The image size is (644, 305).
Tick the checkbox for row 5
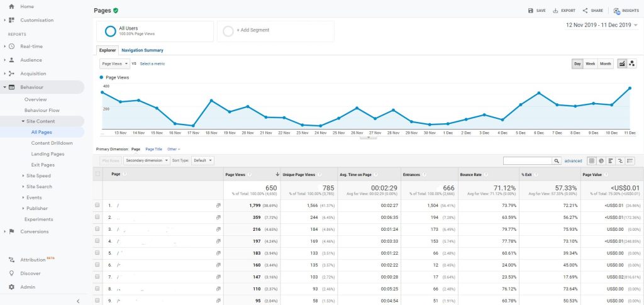[97, 253]
